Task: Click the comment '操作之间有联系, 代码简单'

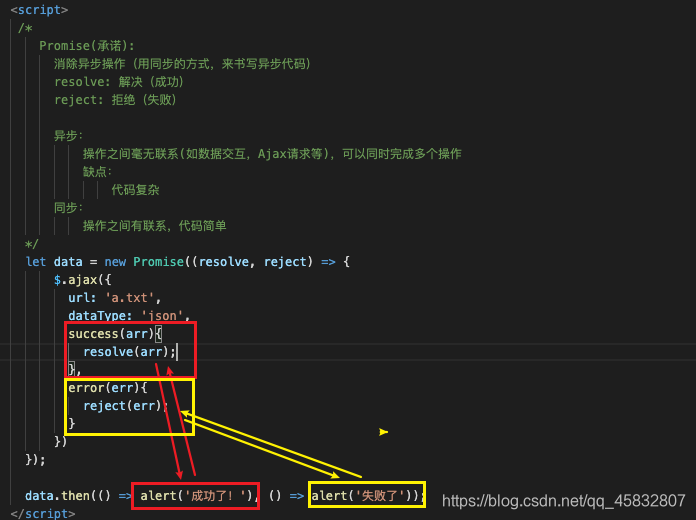Action: pos(154,226)
